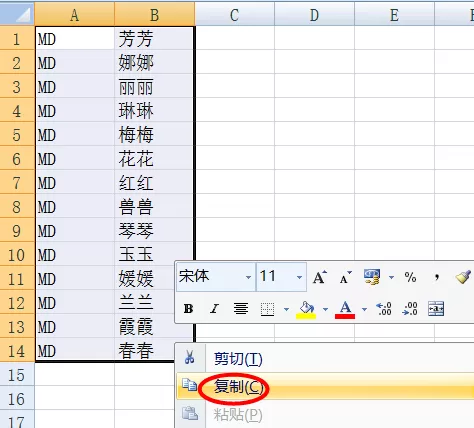Click cell containing 春春
The width and height of the screenshot is (474, 428).
[144, 350]
